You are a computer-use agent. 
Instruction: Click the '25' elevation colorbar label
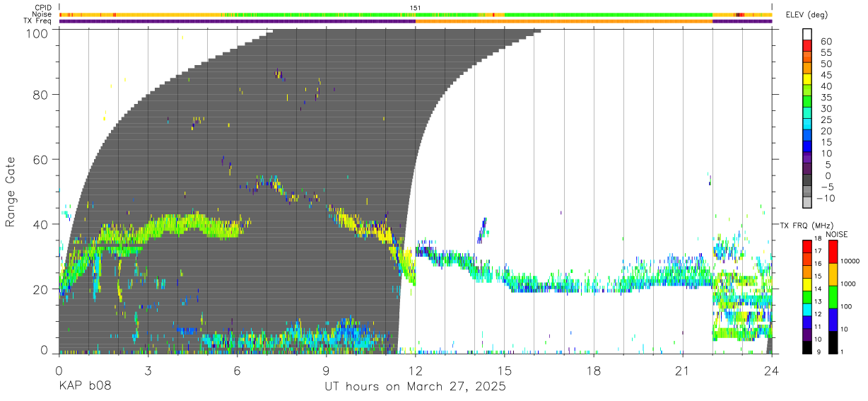click(x=826, y=120)
